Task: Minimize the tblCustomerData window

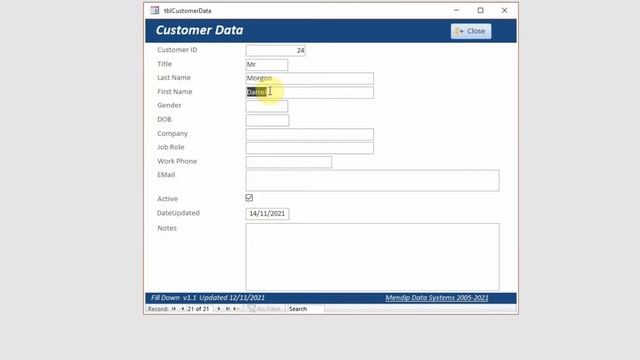Action: pyautogui.click(x=456, y=11)
